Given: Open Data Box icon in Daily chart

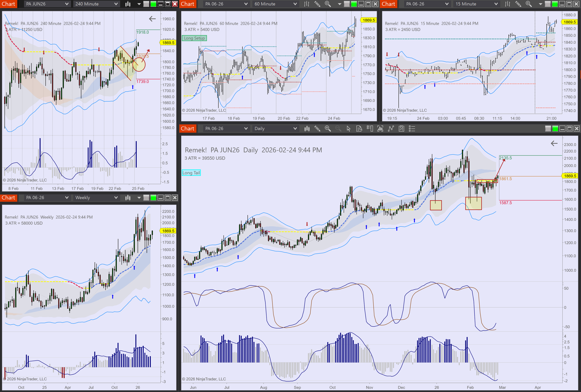Looking at the screenshot, I should coord(359,129).
